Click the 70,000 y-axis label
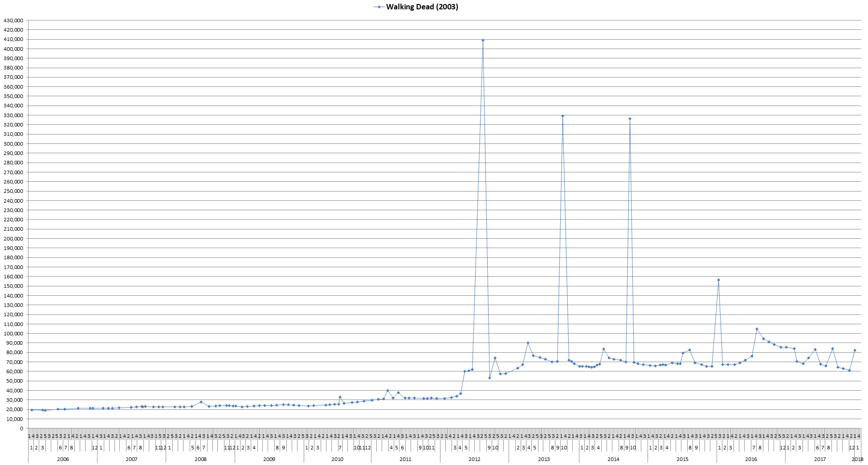This screenshot has width=868, height=465. point(14,362)
